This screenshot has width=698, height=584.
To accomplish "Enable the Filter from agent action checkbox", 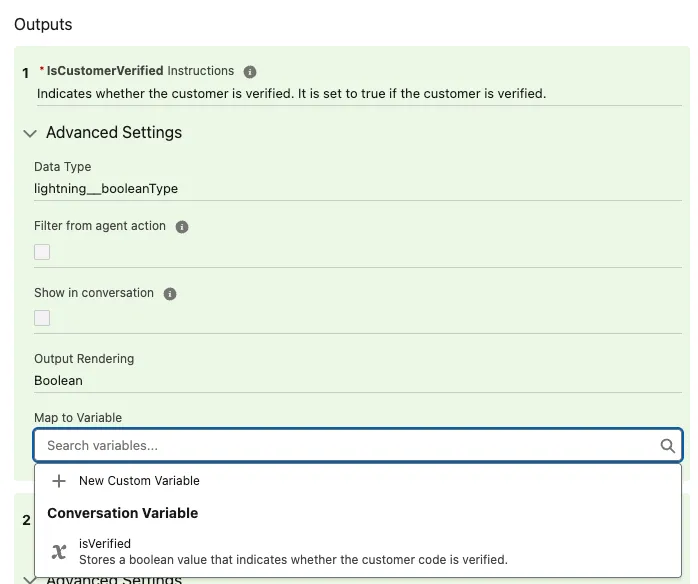I will (x=42, y=252).
